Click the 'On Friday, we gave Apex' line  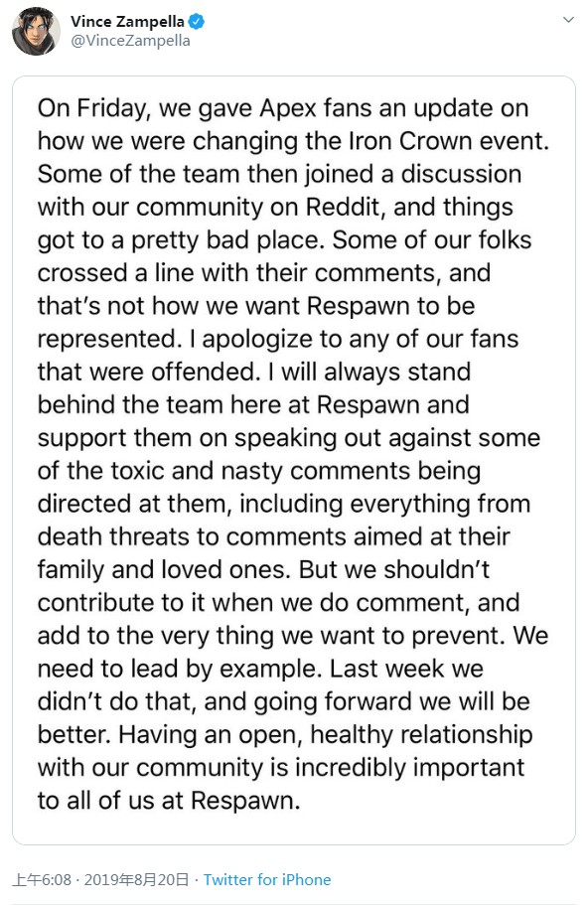[x=283, y=108]
